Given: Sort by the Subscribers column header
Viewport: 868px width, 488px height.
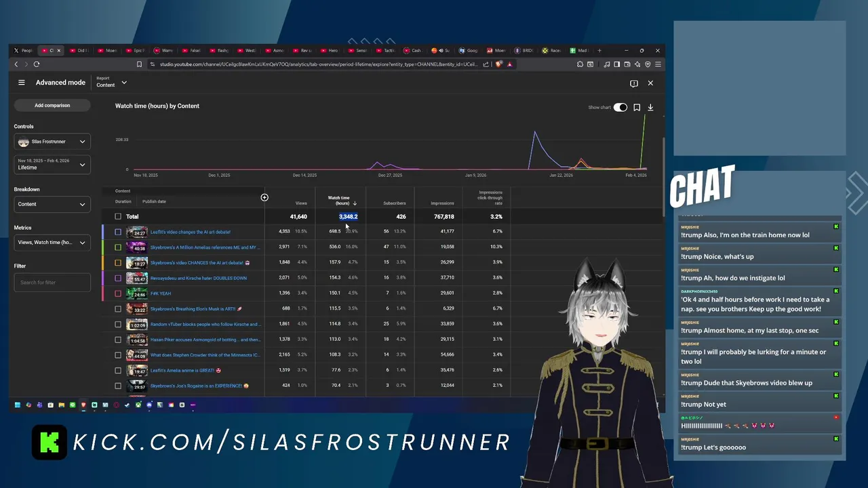Looking at the screenshot, I should point(395,203).
